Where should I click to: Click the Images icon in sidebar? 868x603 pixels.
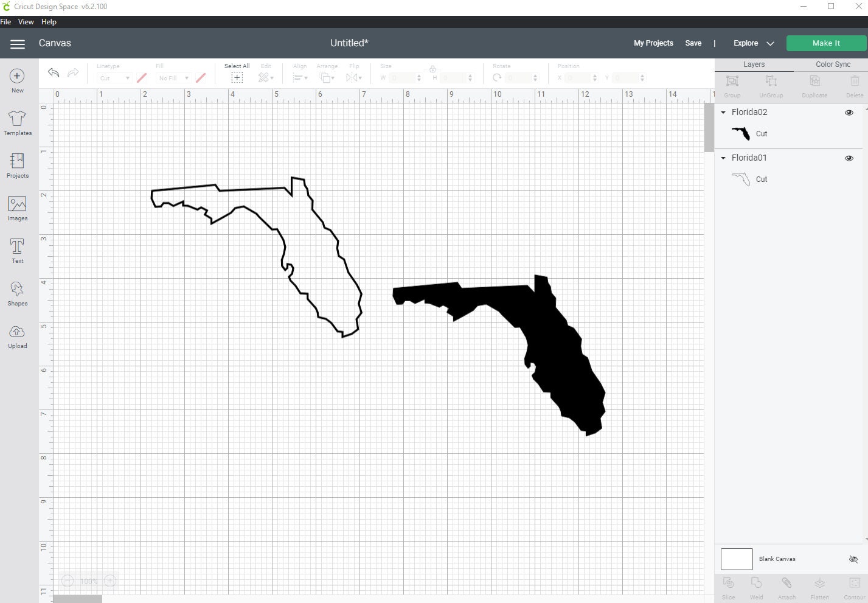16,207
